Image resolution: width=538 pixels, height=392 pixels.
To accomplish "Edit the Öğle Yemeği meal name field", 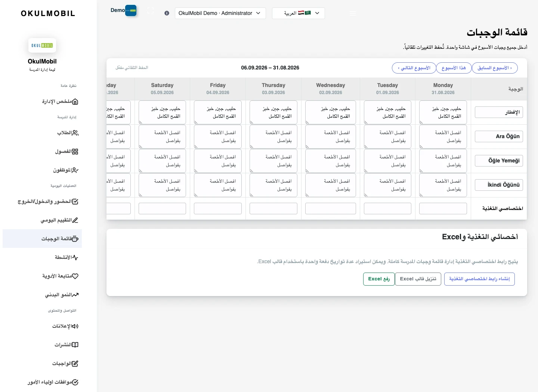I will point(499,161).
